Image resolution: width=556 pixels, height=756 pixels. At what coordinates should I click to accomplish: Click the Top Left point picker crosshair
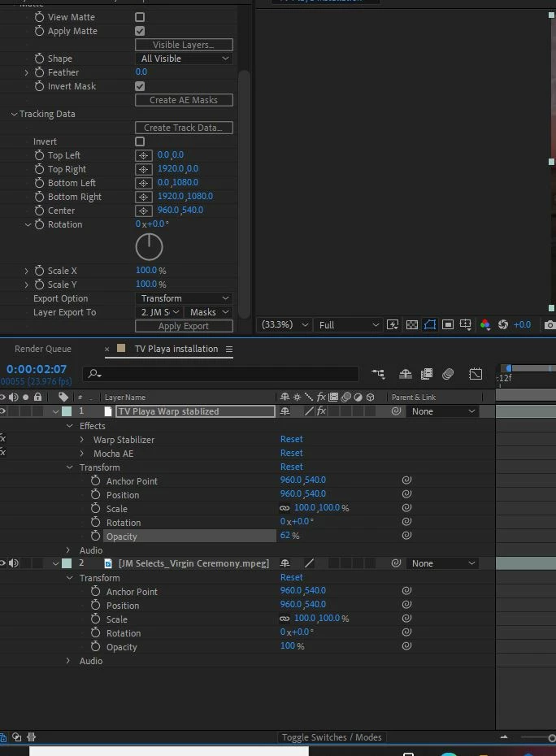(144, 155)
